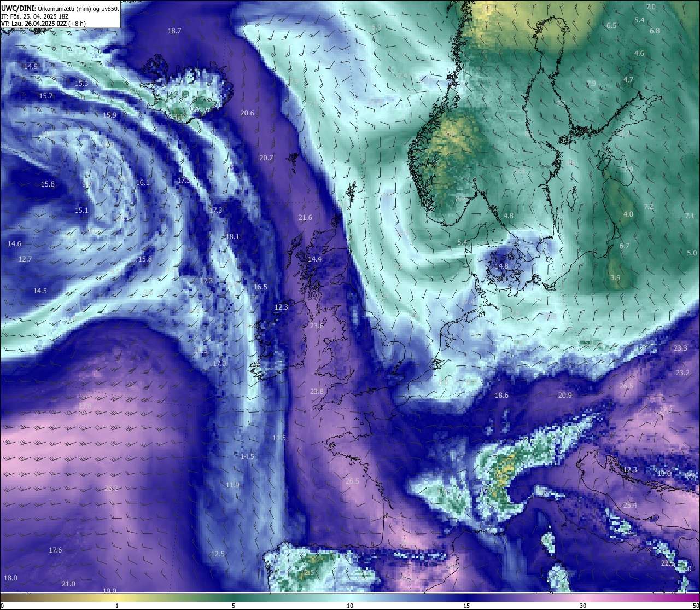
Task: Click the 17.6 map value
Action: [55, 550]
